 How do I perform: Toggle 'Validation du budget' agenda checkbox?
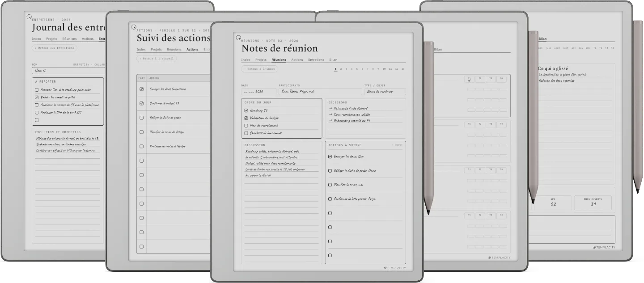246,118
